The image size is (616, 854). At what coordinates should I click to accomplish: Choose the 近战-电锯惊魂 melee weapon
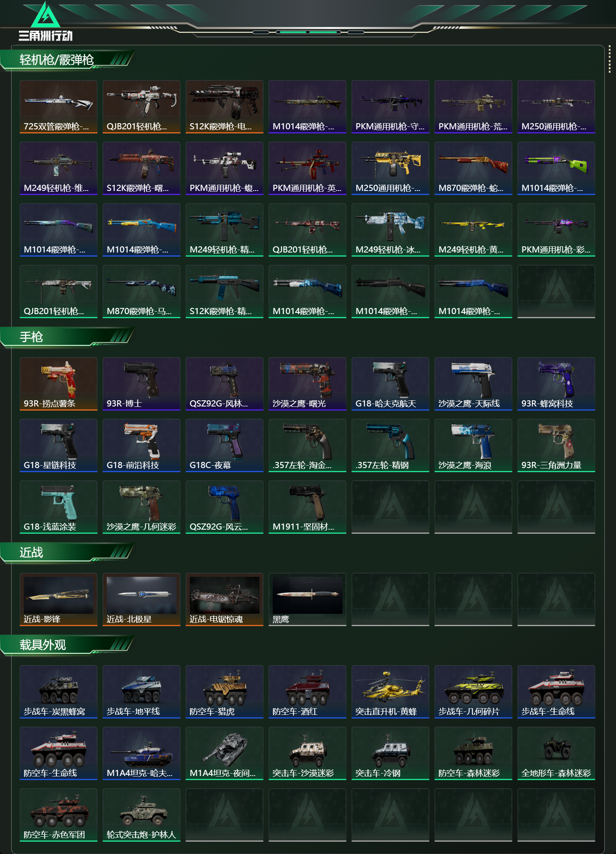(225, 599)
